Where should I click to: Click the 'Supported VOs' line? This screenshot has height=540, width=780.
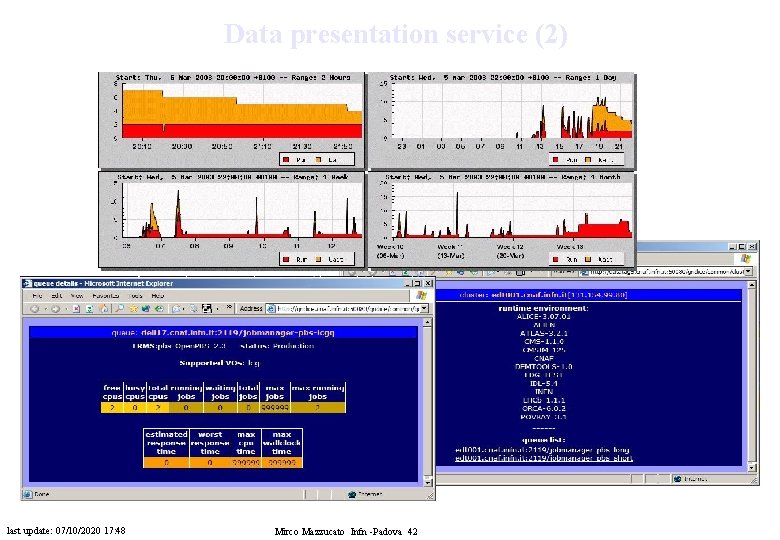tap(219, 363)
